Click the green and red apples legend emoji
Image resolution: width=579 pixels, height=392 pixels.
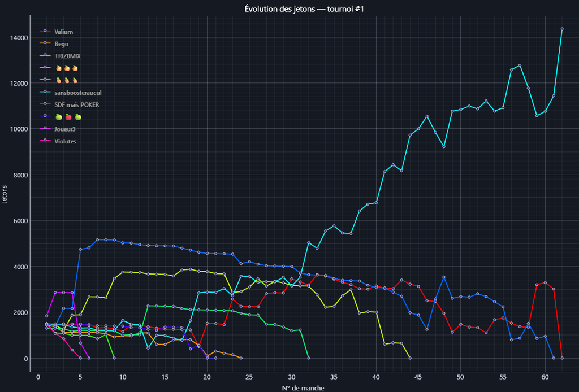tap(68, 117)
